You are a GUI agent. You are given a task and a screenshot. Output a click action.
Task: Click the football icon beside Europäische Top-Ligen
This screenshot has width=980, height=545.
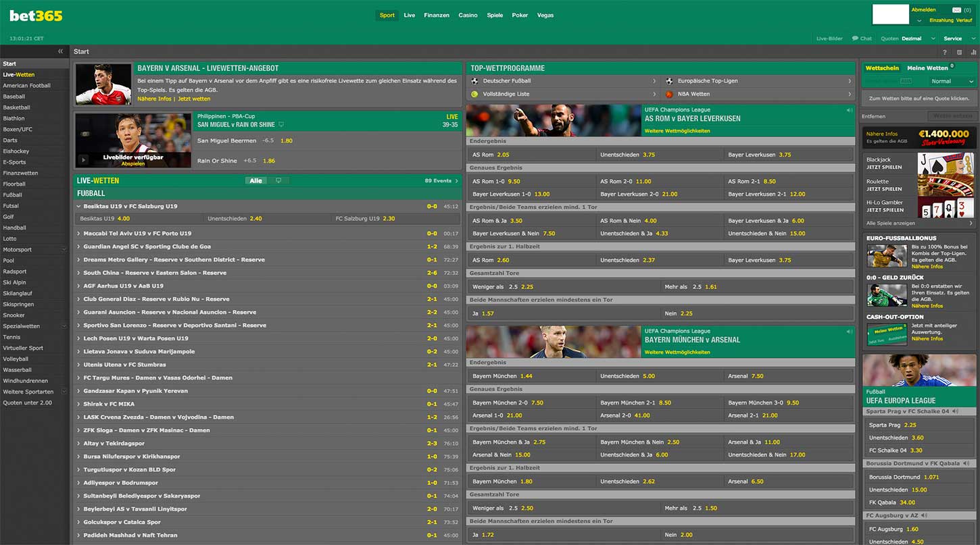point(669,81)
